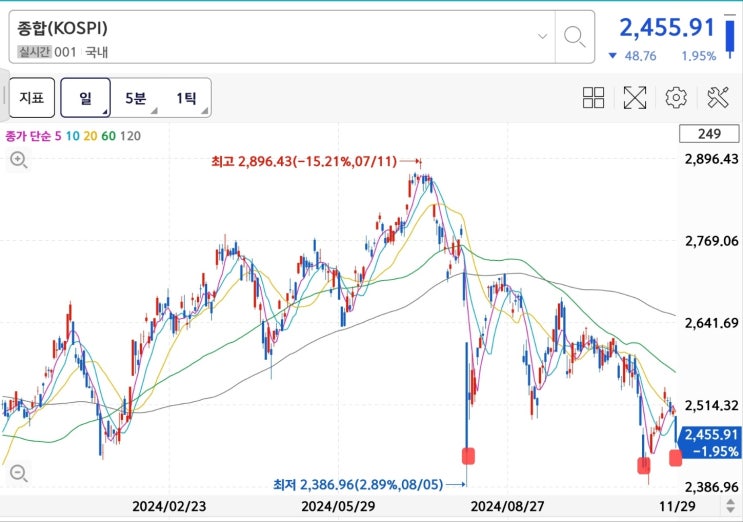743x522 pixels.
Task: Click the 249 candle count field
Action: [709, 134]
